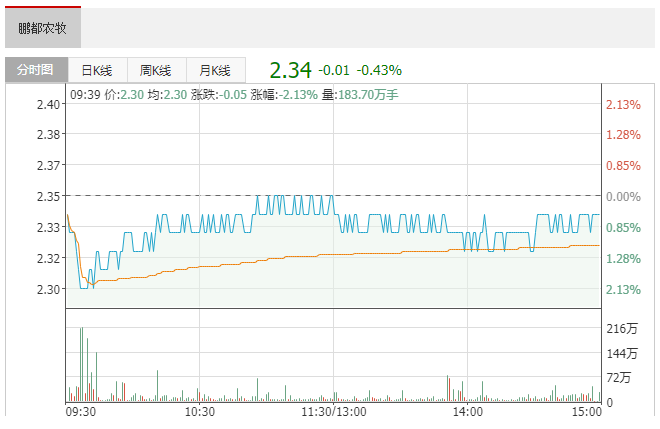Click the 144万 volume axis label

tap(622, 353)
